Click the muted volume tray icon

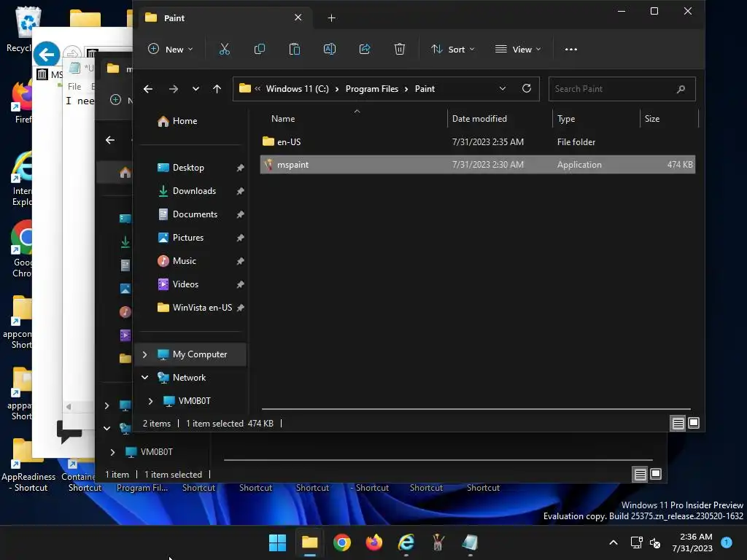point(655,542)
